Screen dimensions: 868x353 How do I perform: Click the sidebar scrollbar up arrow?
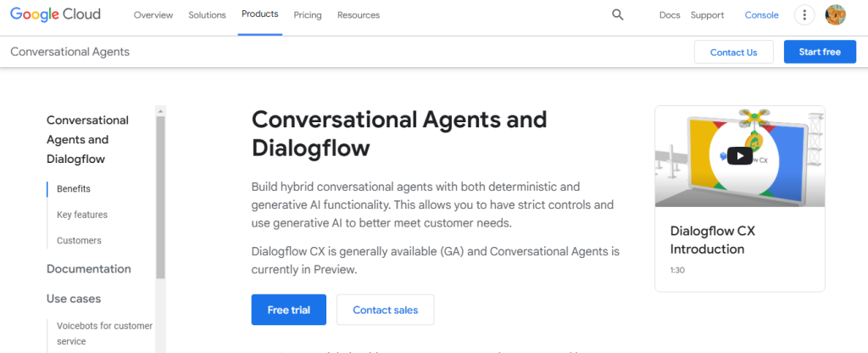(160, 111)
